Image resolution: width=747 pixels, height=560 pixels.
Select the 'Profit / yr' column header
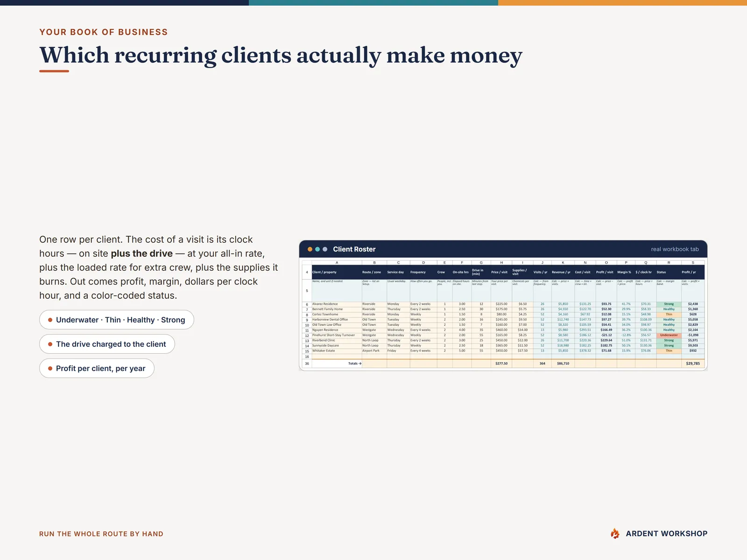[692, 272]
